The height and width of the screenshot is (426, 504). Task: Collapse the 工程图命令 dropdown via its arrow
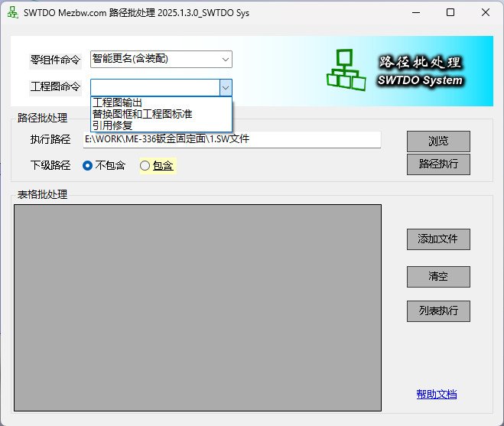[225, 87]
